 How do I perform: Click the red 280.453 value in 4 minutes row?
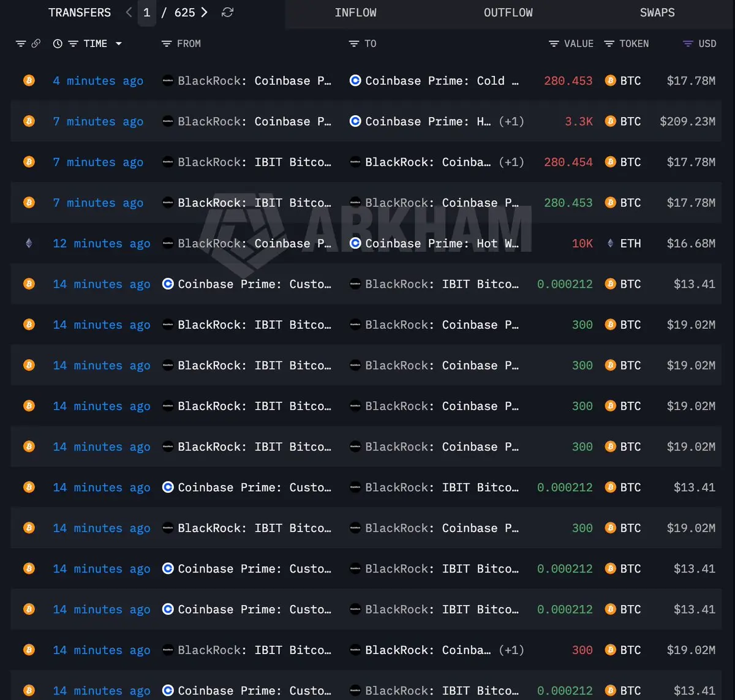[x=568, y=81]
